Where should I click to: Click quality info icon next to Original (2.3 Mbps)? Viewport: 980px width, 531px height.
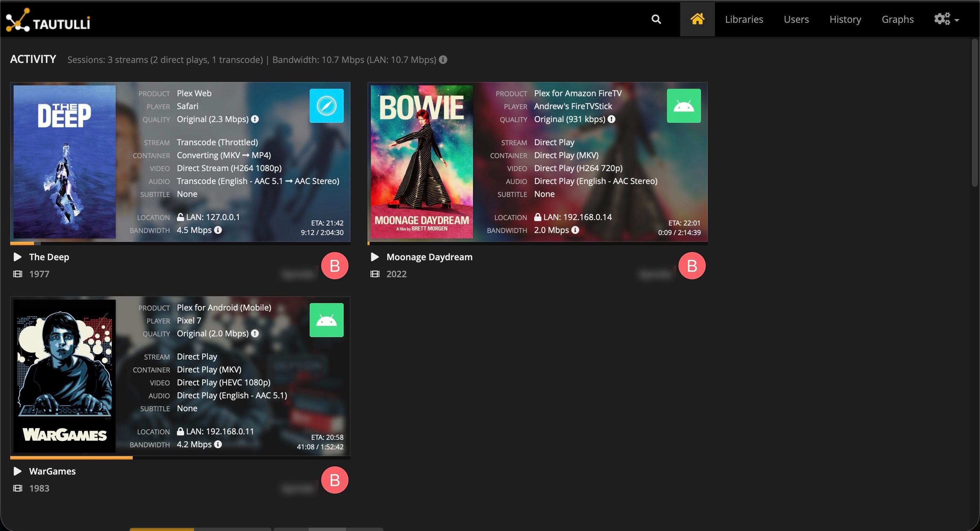[255, 119]
